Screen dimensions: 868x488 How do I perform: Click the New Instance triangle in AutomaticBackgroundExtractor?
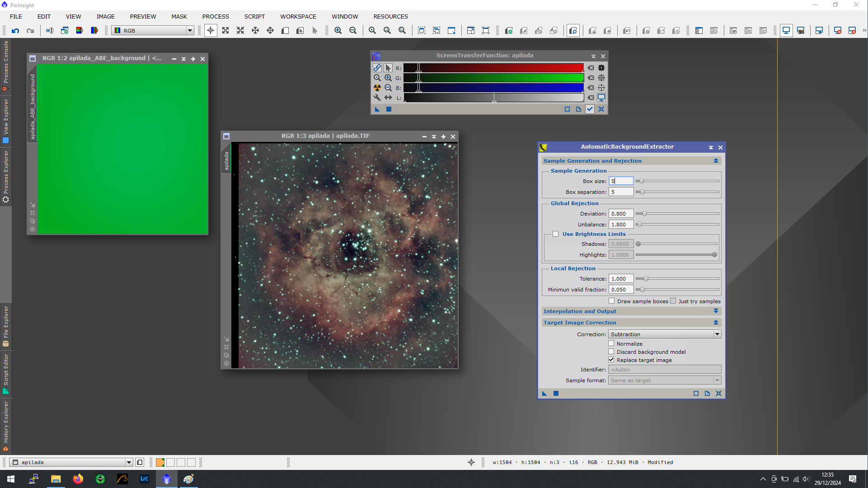(544, 394)
